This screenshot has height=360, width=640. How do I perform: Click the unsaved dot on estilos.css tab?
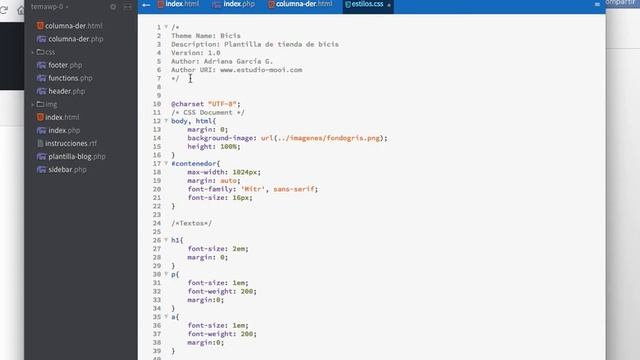(x=389, y=5)
